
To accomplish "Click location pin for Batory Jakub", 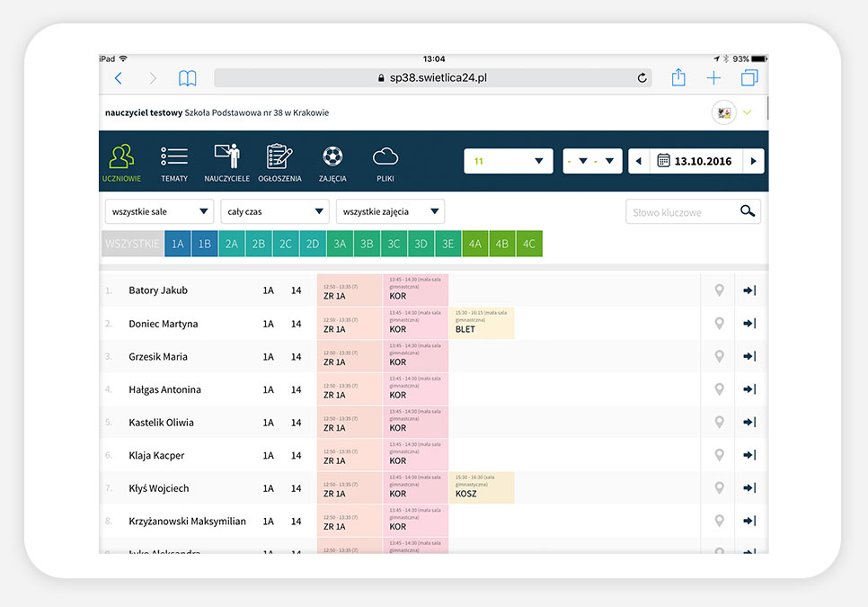I will 719,290.
